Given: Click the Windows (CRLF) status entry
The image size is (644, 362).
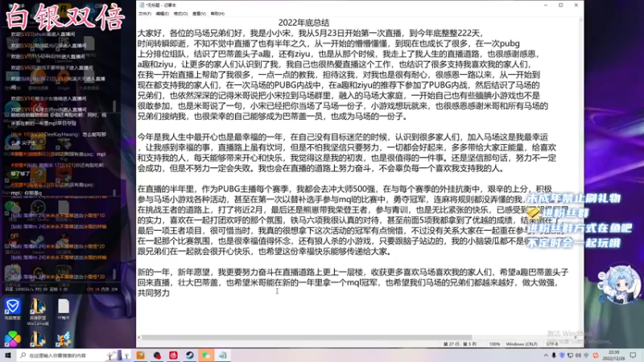Looking at the screenshot, I should 522,344.
